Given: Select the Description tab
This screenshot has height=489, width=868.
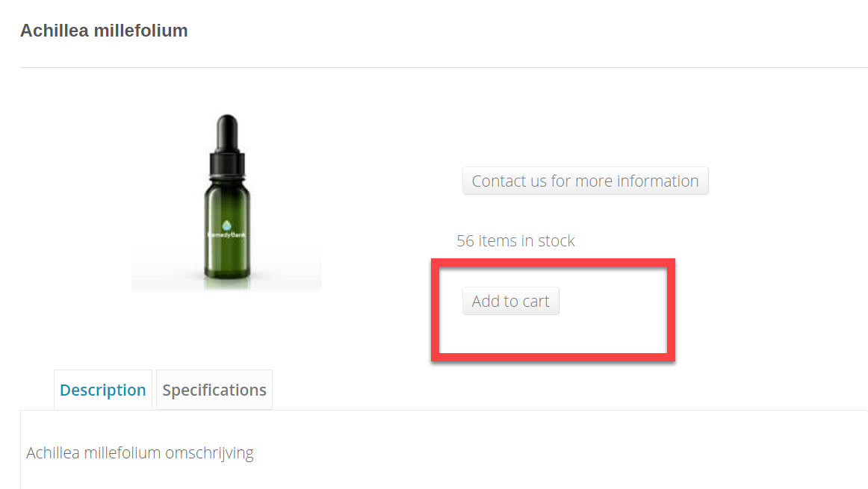Looking at the screenshot, I should [x=103, y=390].
